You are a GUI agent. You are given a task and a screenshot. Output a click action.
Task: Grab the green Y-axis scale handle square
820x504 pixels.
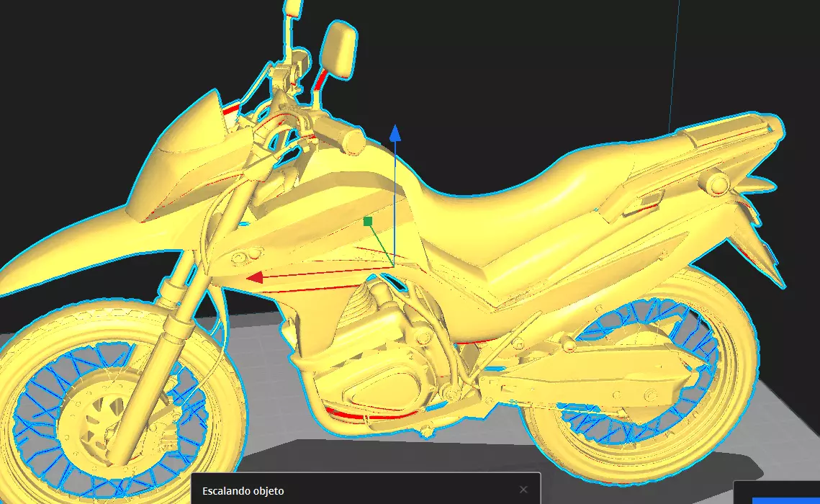[368, 222]
